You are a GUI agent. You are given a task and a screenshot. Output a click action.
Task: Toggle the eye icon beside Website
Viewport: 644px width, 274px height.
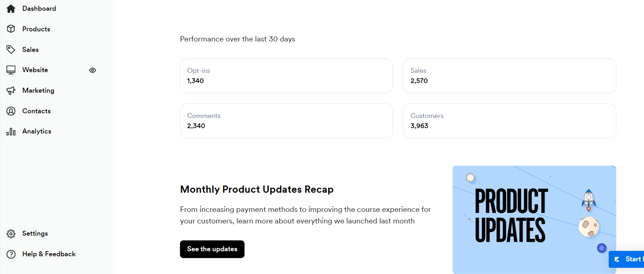92,70
